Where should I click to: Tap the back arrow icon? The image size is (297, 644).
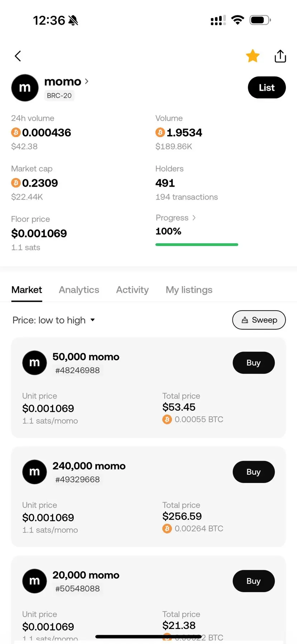click(x=18, y=56)
